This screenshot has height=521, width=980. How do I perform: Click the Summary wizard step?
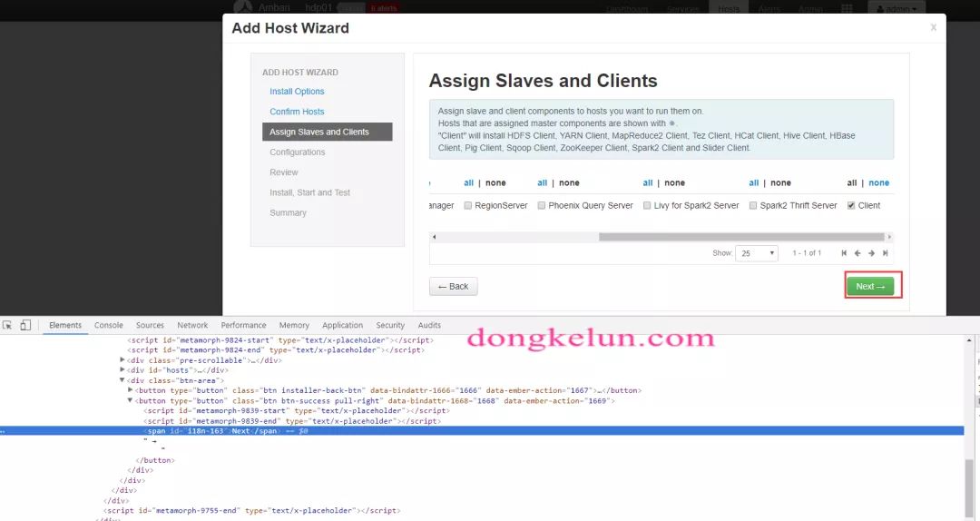289,212
